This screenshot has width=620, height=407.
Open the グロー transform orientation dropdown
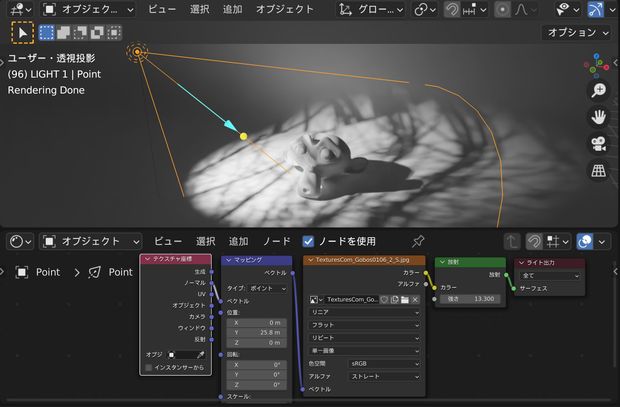tap(370, 9)
